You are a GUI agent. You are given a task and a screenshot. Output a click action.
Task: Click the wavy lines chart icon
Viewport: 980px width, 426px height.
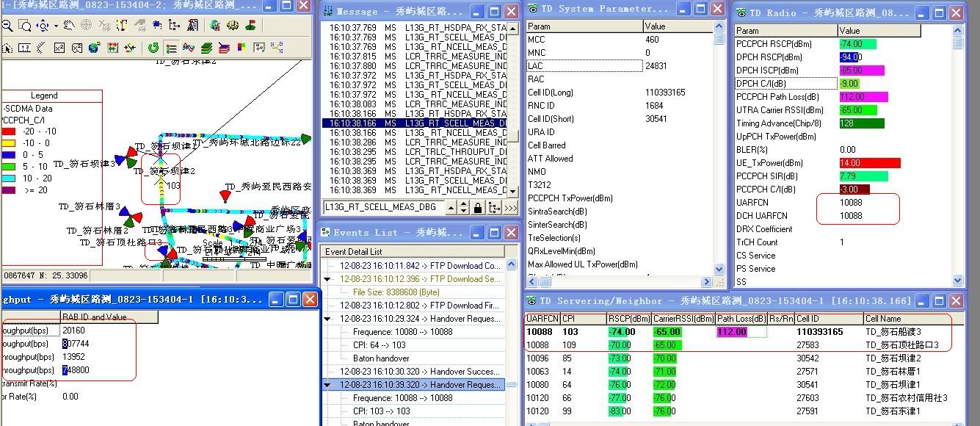pos(189,48)
